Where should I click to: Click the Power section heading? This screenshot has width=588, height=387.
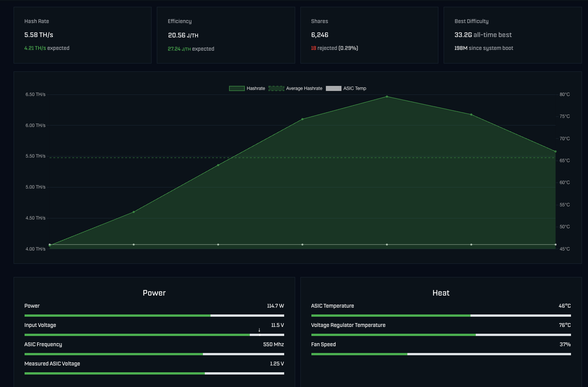coord(154,293)
